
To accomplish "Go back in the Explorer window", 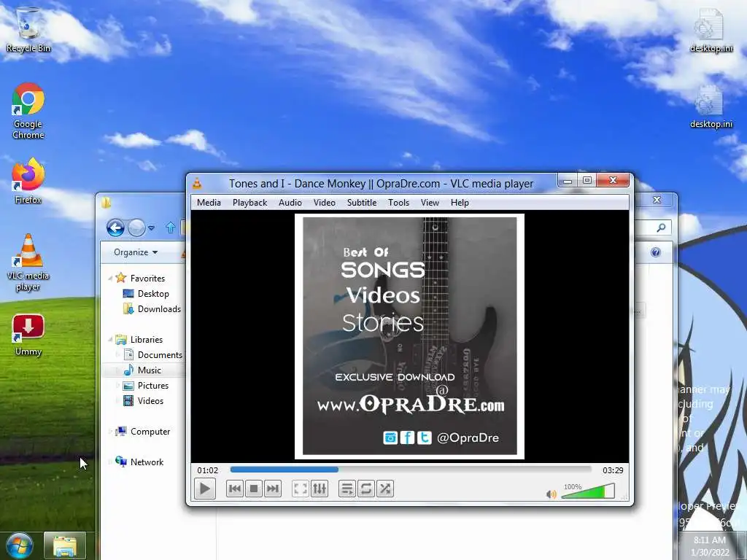I will pos(115,227).
